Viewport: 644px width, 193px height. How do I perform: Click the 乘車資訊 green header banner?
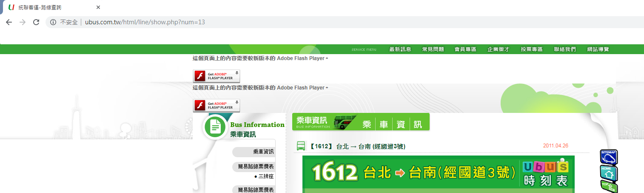click(361, 122)
